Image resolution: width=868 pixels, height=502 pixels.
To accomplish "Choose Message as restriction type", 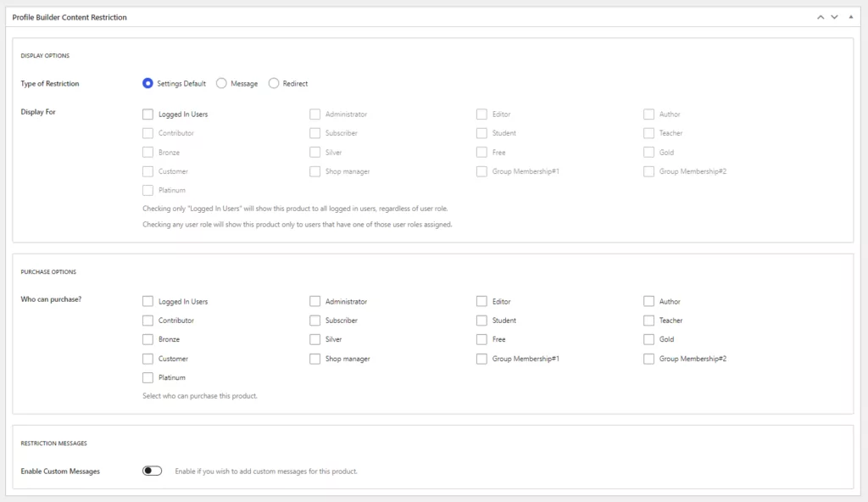I will click(x=221, y=83).
